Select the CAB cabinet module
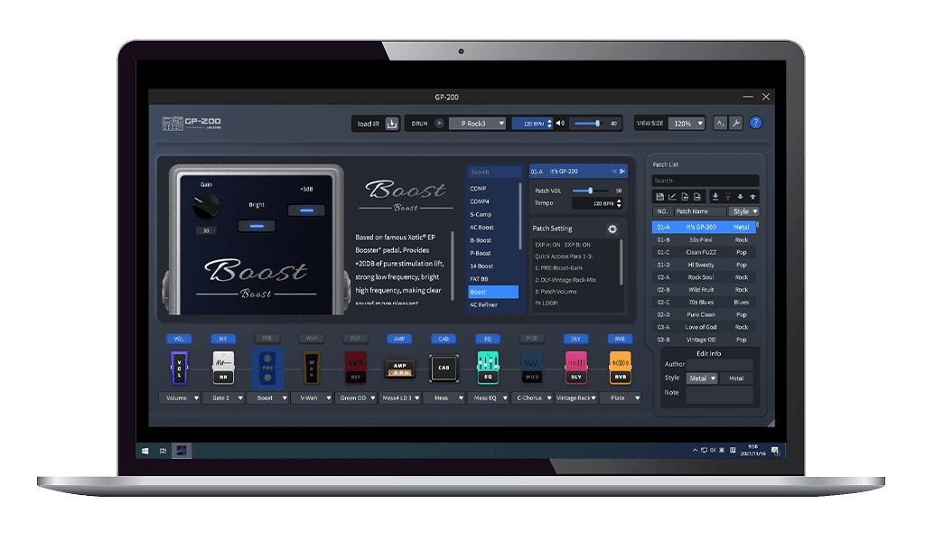Image resolution: width=925 pixels, height=560 pixels. tap(444, 368)
